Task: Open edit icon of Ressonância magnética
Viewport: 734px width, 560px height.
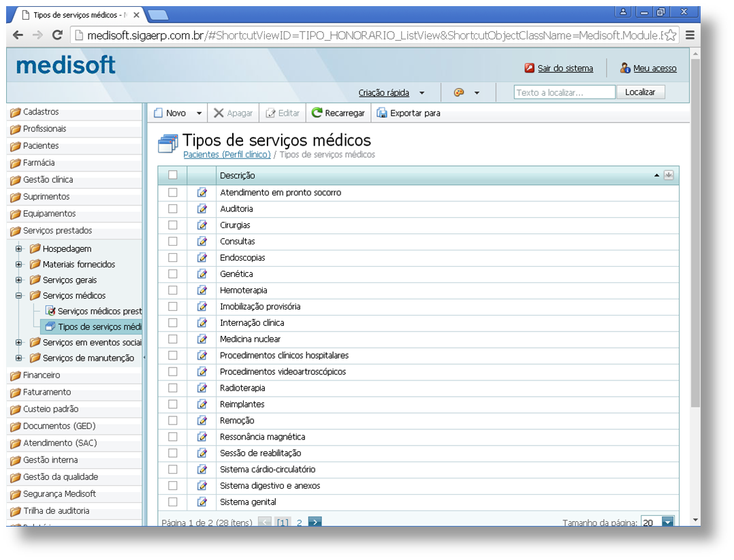Action: (x=202, y=436)
